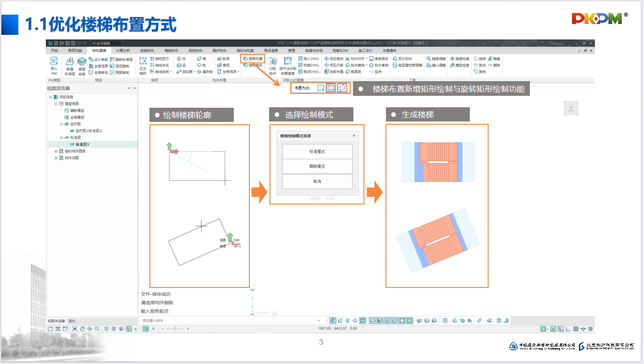Click the 全楼信息 ribbon icon
This screenshot has width=644, height=364.
point(98,66)
